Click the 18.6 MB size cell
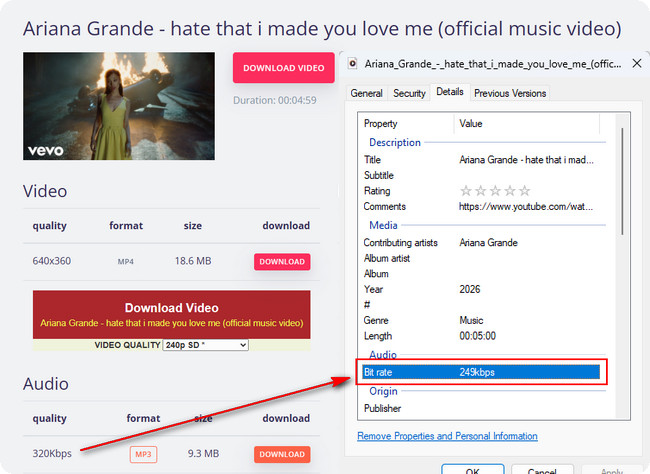Image resolution: width=650 pixels, height=474 pixels. coord(193,261)
